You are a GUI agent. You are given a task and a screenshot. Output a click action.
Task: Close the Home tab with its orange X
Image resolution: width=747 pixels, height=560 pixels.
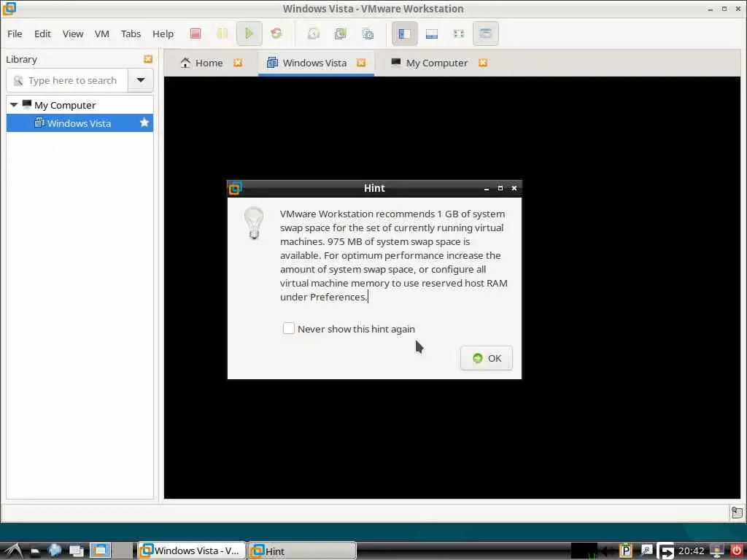[x=238, y=63]
